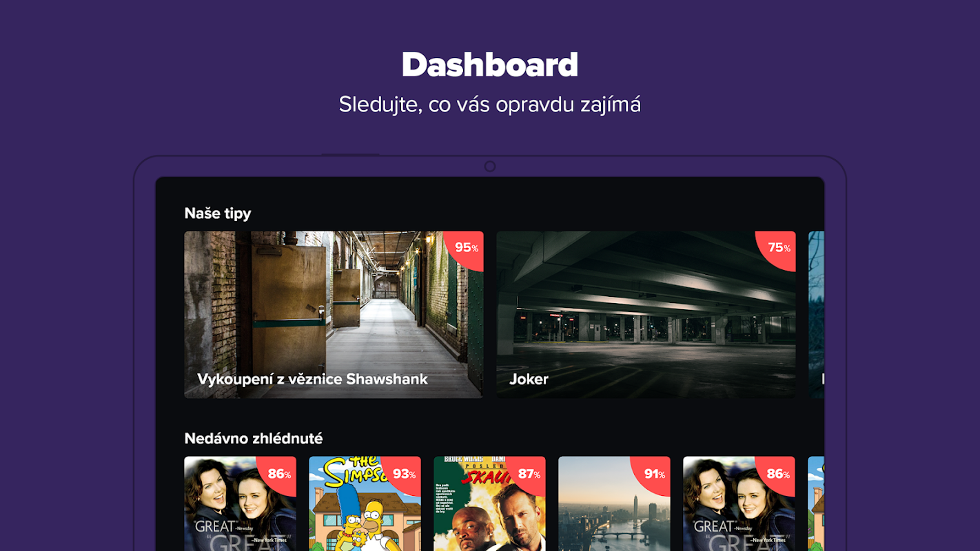Open the Joker movie card
The width and height of the screenshot is (980, 551).
pyautogui.click(x=646, y=315)
